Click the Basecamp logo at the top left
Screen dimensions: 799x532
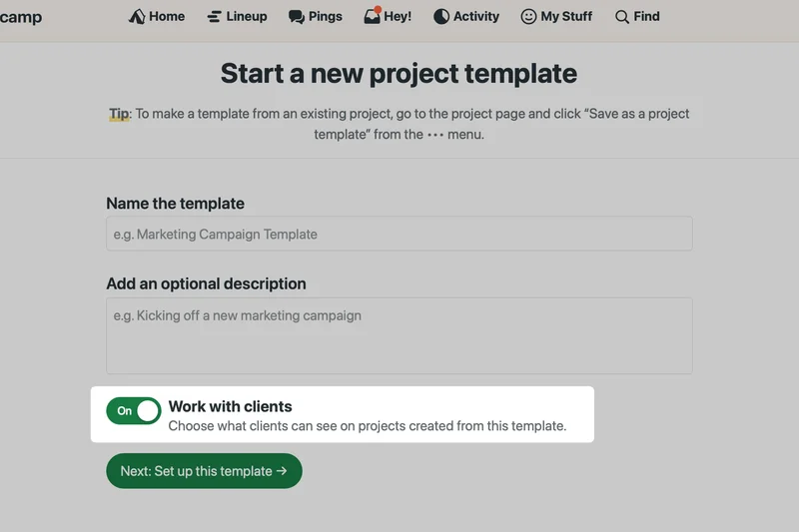pos(20,17)
